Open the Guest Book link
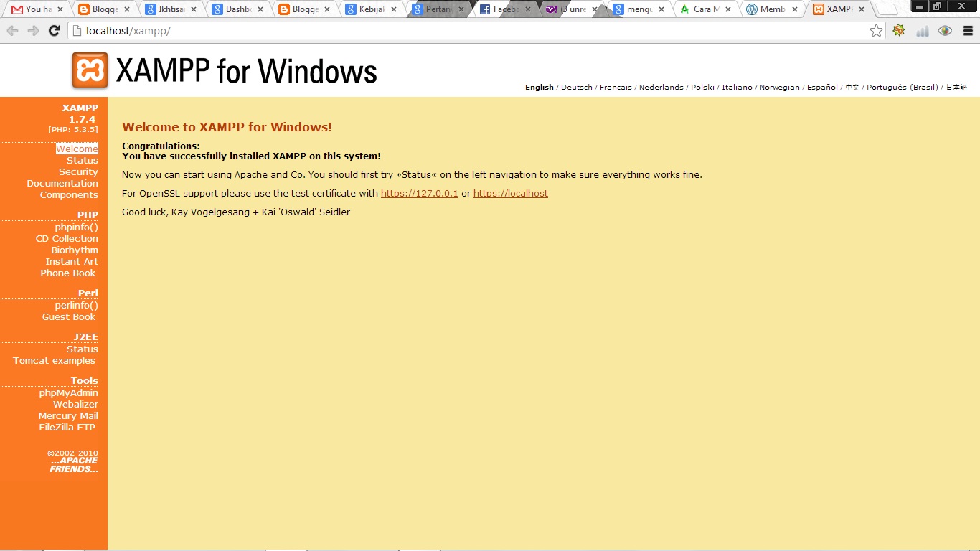This screenshot has height=551, width=980. [x=69, y=316]
